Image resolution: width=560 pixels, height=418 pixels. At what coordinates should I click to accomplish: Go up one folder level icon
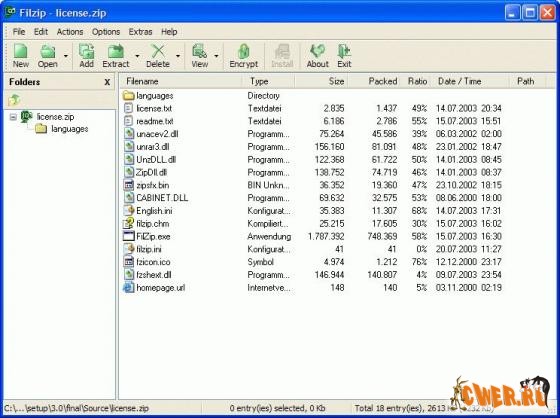coord(14,100)
